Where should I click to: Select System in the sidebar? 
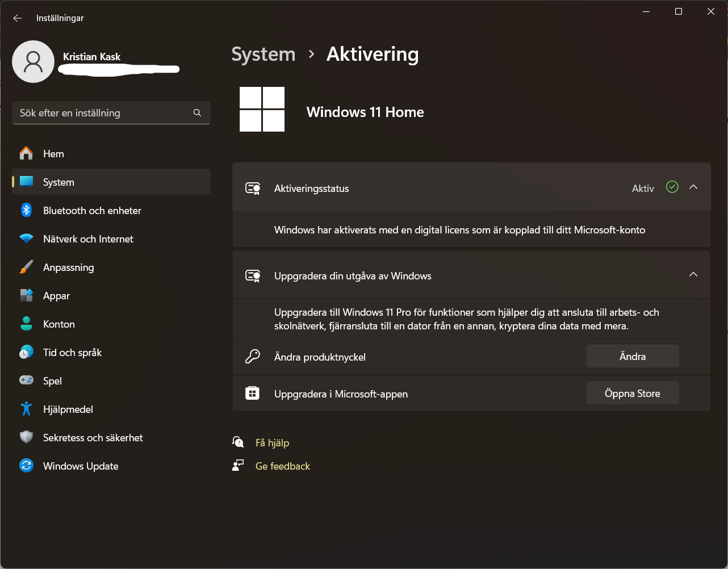tap(58, 182)
